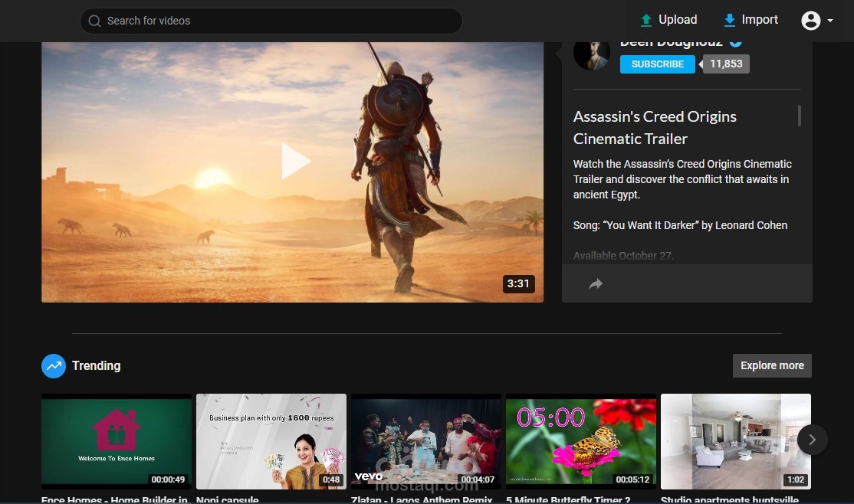Click the Trending chart icon

(x=54, y=366)
